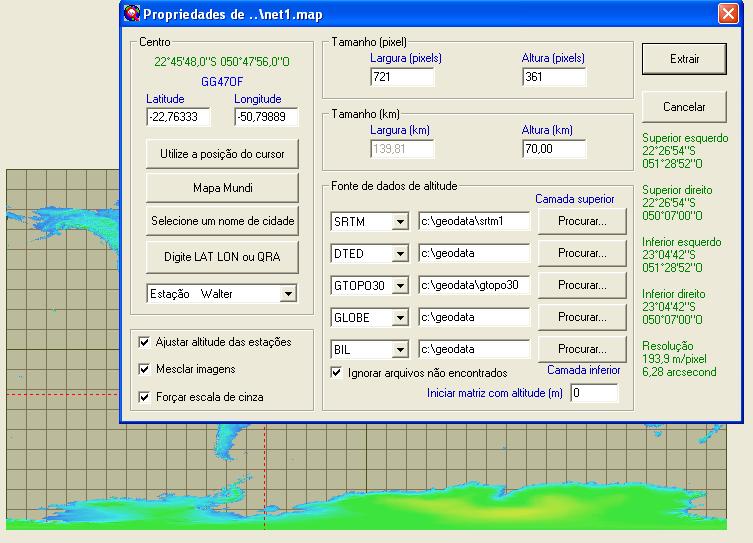Click the BIL c:\geodata path field
The image size is (753, 543).
[474, 349]
